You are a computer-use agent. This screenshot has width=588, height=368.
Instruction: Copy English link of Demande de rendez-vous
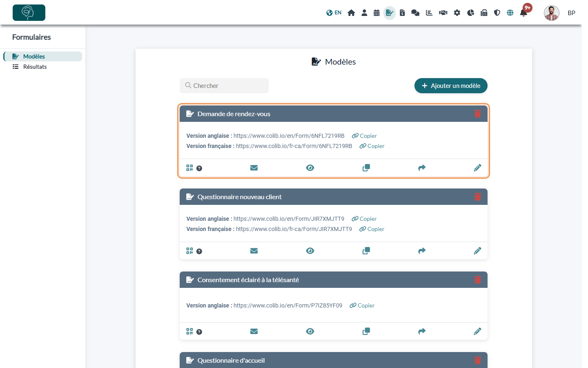pyautogui.click(x=364, y=136)
